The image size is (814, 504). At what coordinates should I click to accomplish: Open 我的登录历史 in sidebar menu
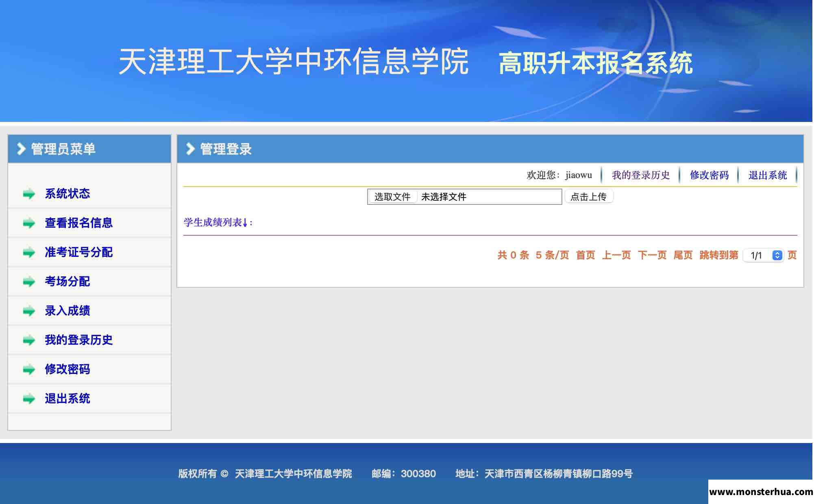coord(79,340)
